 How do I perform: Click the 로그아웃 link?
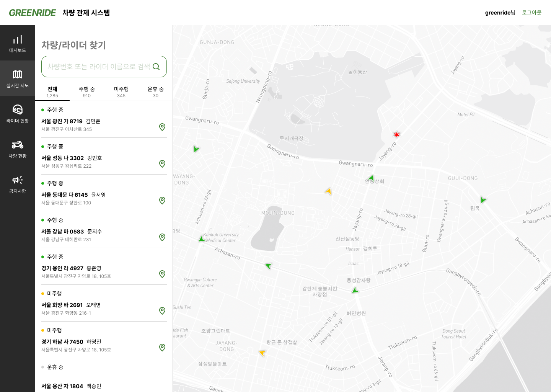tap(531, 13)
